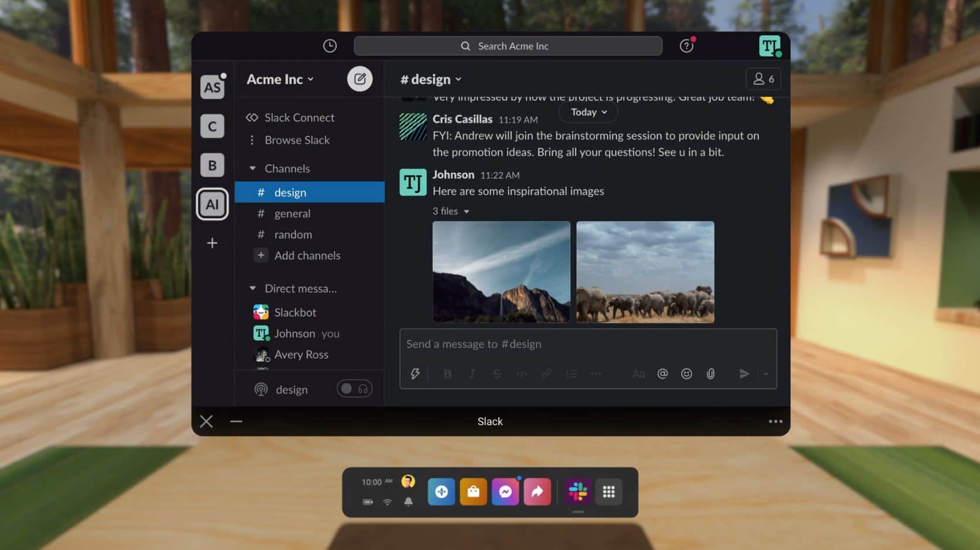Compose a new message with the pencil icon
Viewport: 980px width, 550px height.
359,79
